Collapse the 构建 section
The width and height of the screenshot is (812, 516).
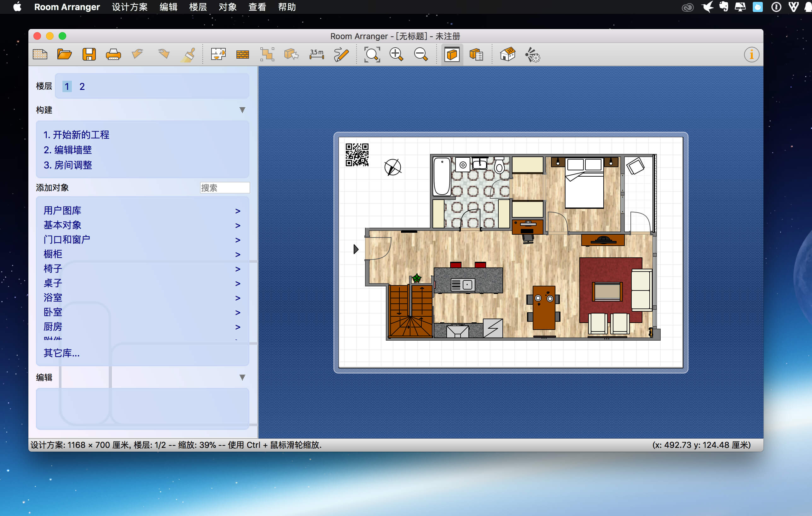click(x=242, y=110)
